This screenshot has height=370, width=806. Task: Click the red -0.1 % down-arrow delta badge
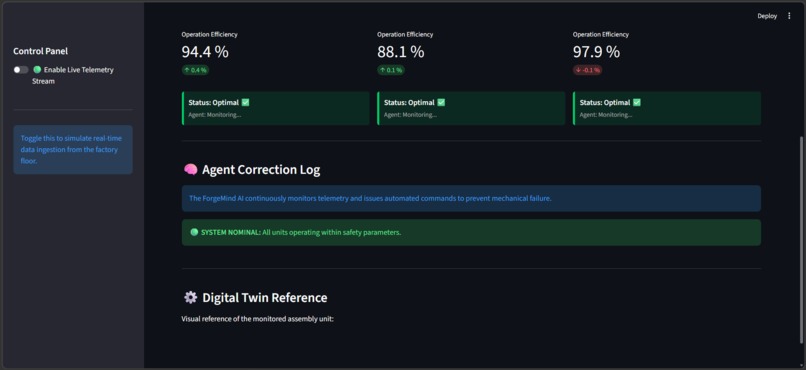(x=588, y=70)
